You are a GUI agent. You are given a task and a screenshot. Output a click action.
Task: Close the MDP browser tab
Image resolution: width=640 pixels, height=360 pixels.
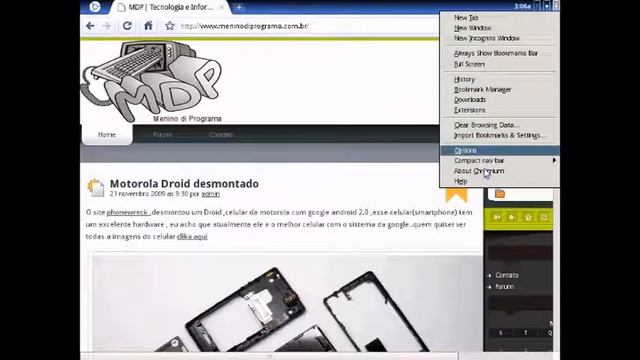point(222,7)
